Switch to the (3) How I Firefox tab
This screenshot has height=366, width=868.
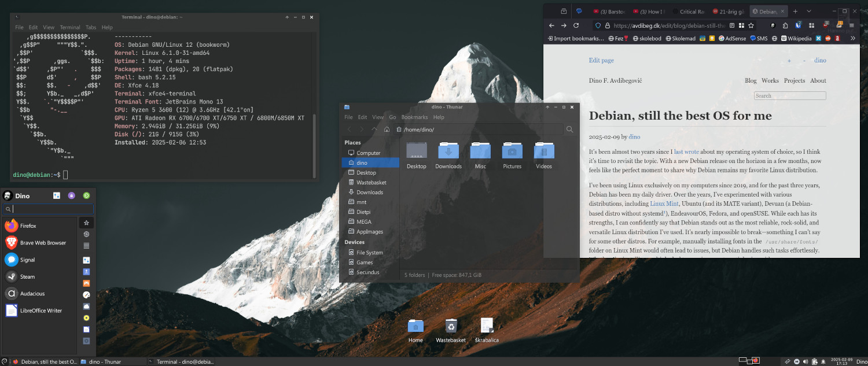tap(649, 11)
